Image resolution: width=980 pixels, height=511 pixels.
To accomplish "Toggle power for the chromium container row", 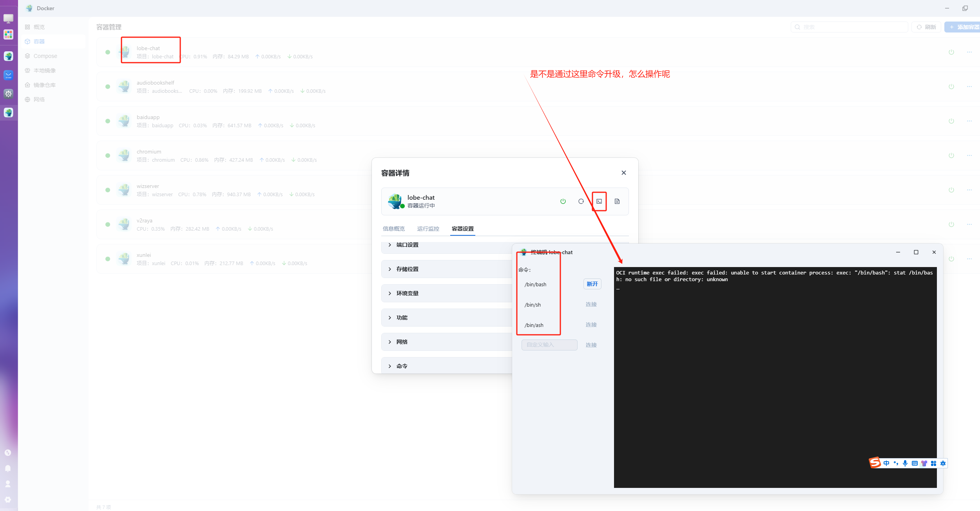I will [951, 155].
